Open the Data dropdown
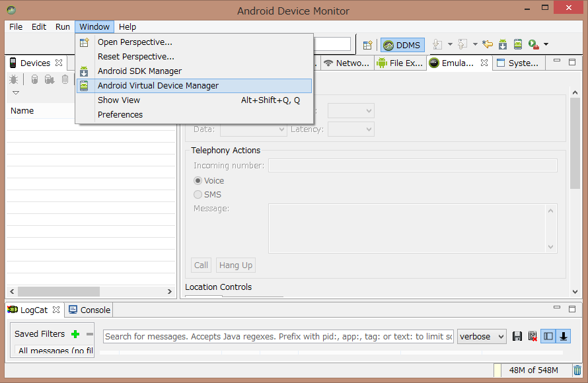The height and width of the screenshot is (383, 588). [254, 129]
